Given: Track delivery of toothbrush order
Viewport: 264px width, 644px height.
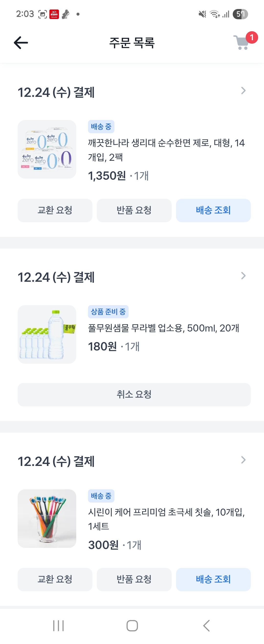Looking at the screenshot, I should pos(213,579).
